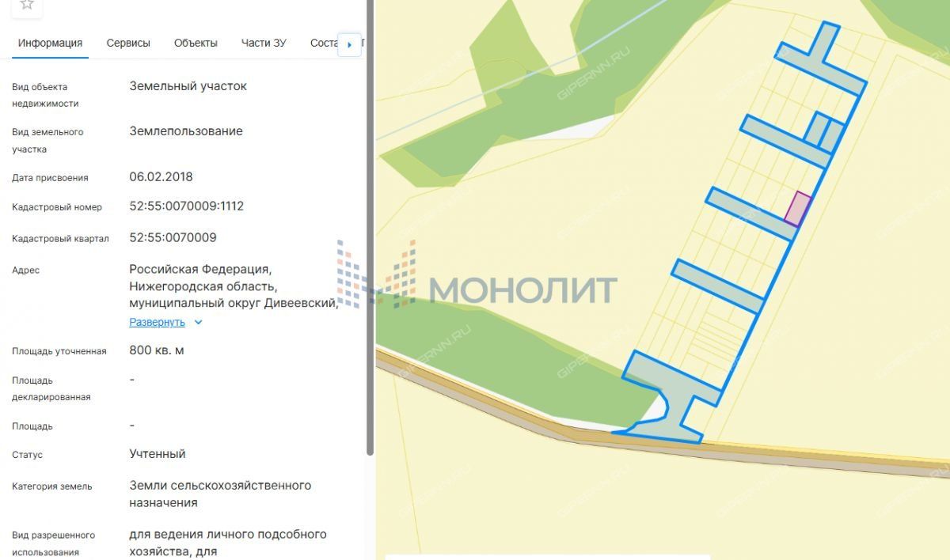950x560 pixels.
Task: Click the right arrow to scroll tabs
Action: [349, 44]
